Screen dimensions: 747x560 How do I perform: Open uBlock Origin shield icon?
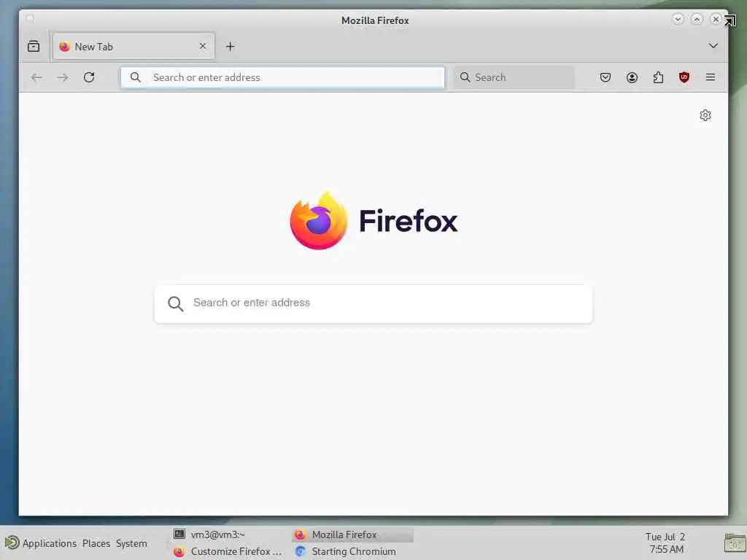684,77
